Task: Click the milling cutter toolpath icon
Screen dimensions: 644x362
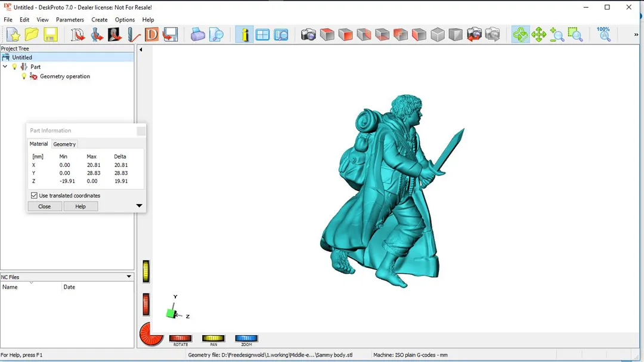Action: 133,35
